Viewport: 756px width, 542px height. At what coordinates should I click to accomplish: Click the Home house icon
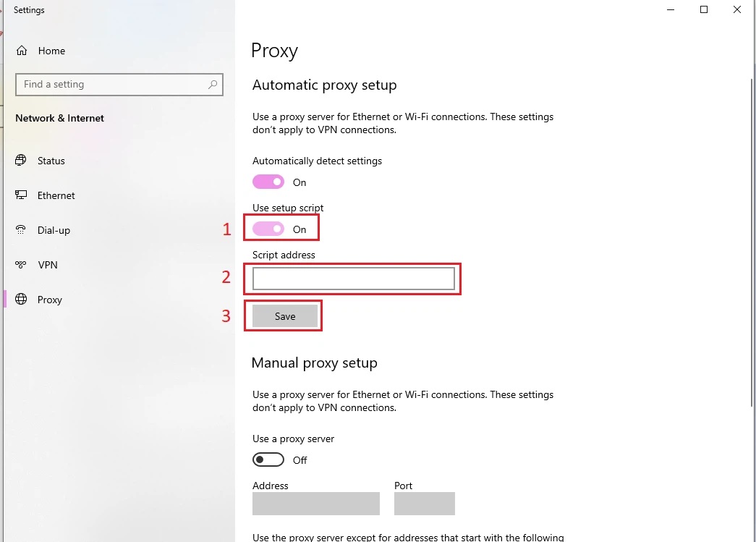(22, 51)
